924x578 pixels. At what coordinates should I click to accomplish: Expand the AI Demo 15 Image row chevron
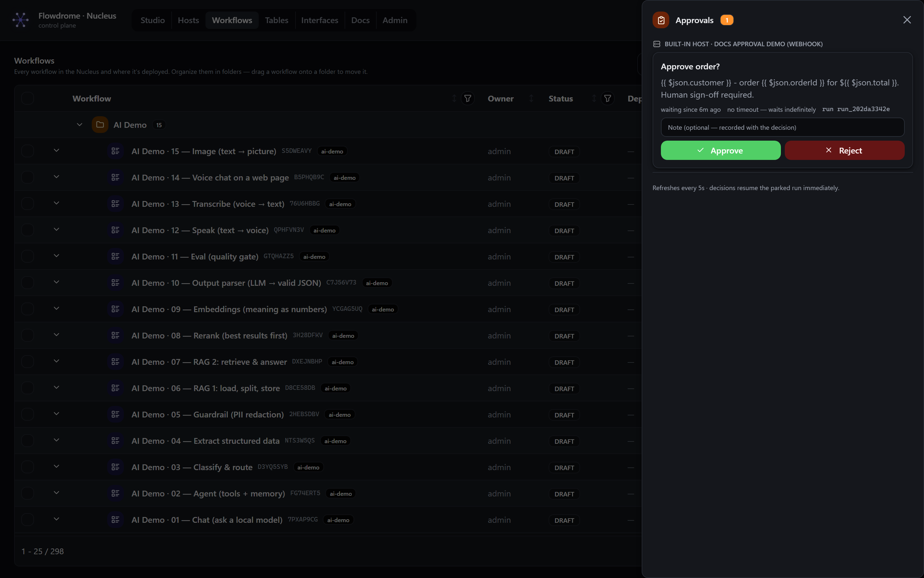tap(56, 150)
